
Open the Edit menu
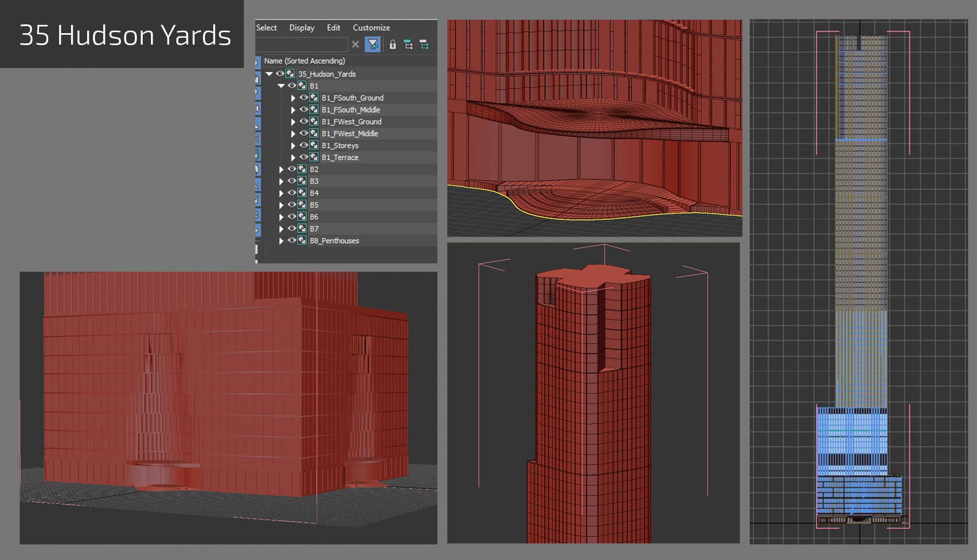point(334,27)
